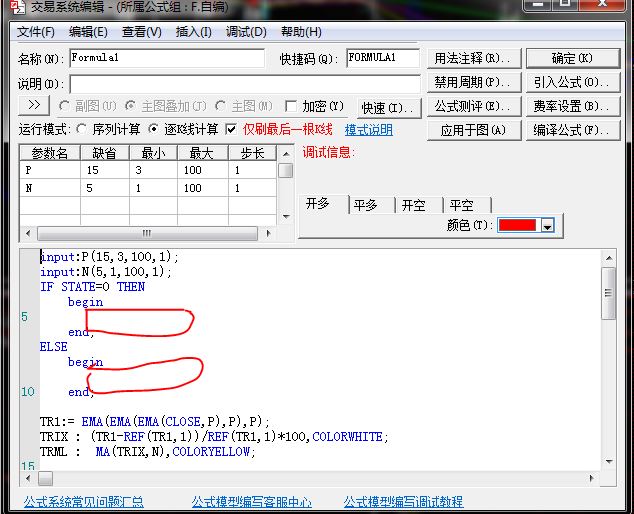Select default value 5 for N

coord(105,188)
